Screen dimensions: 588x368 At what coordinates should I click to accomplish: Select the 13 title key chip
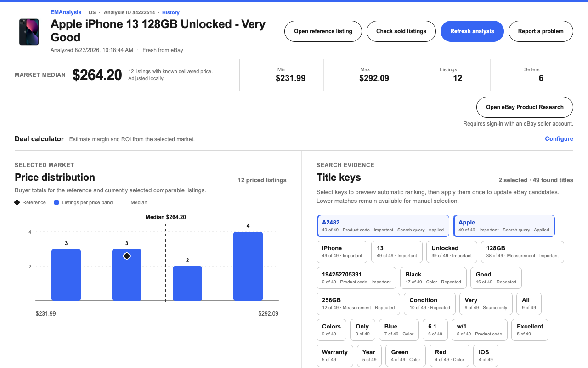tap(396, 252)
